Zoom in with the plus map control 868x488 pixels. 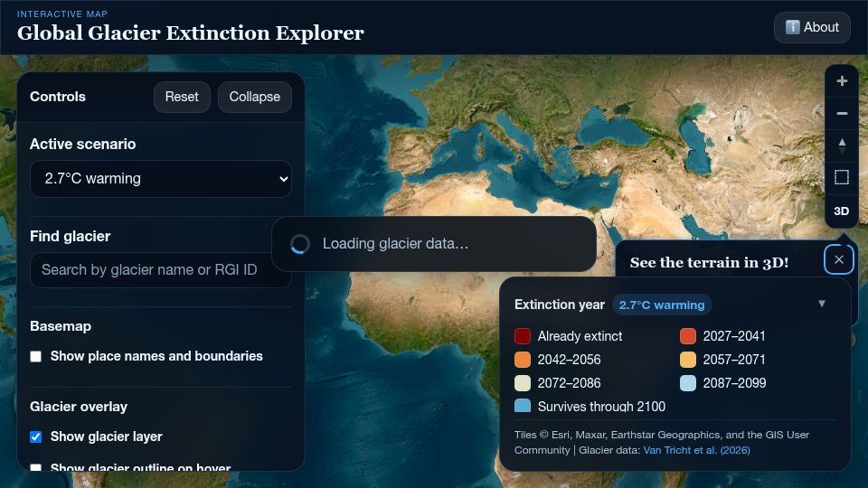842,81
